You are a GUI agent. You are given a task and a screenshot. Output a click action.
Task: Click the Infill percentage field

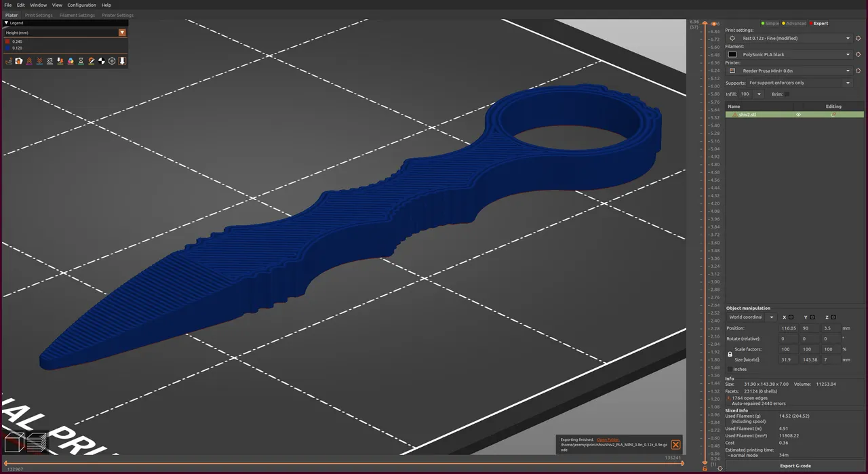click(x=746, y=94)
